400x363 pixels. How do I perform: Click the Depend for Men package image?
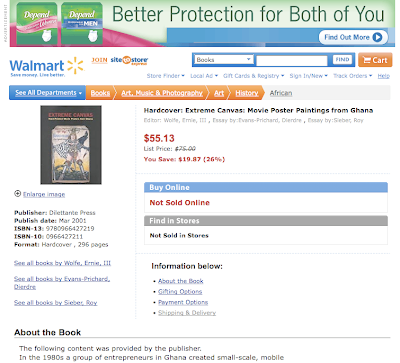pos(82,23)
